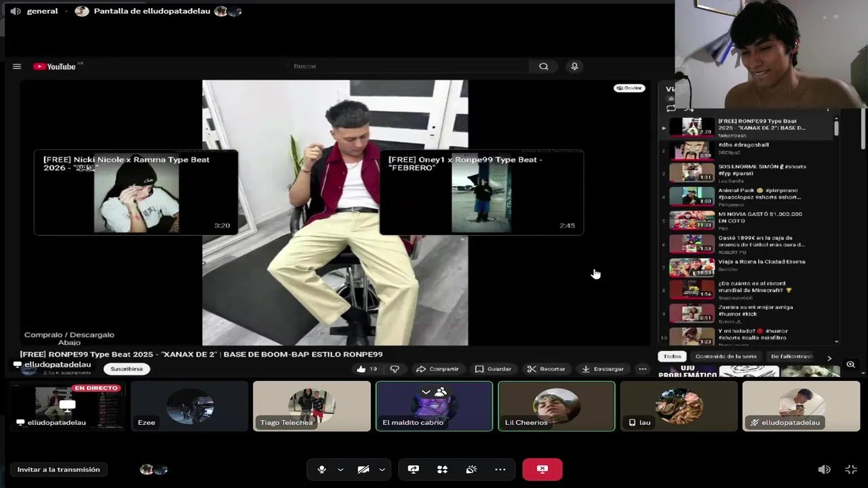The width and height of the screenshot is (868, 488).
Task: Click chip row right arrow chevron
Action: pyautogui.click(x=829, y=357)
